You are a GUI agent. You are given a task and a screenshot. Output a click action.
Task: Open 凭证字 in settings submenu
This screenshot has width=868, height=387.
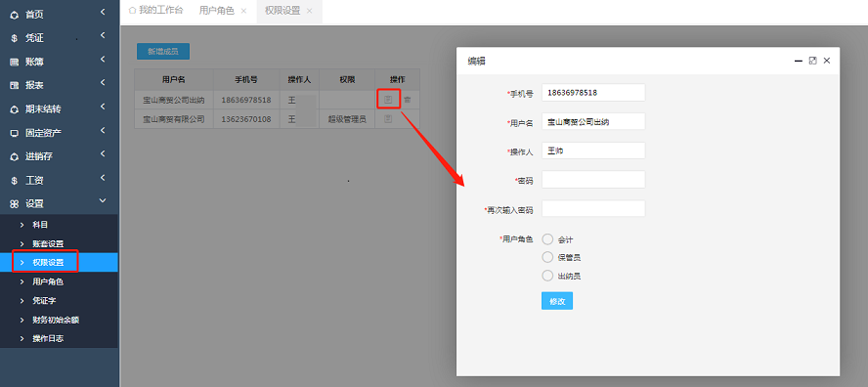coord(59,301)
